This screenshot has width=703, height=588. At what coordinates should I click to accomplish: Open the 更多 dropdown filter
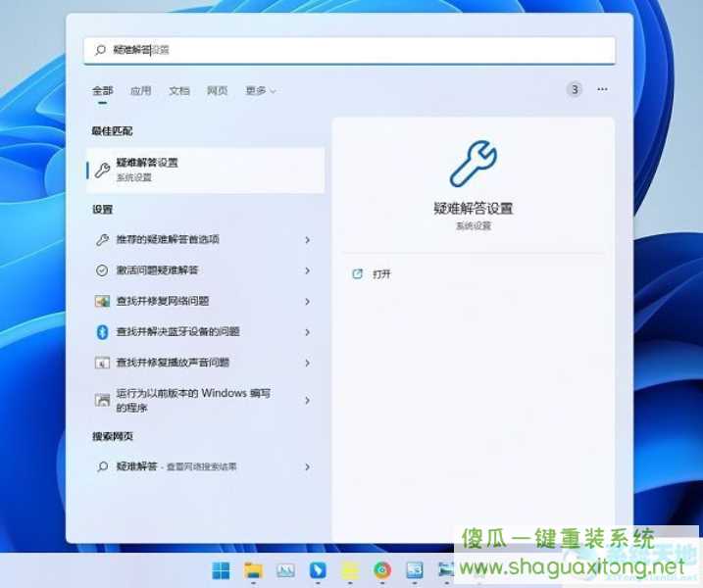pos(261,91)
